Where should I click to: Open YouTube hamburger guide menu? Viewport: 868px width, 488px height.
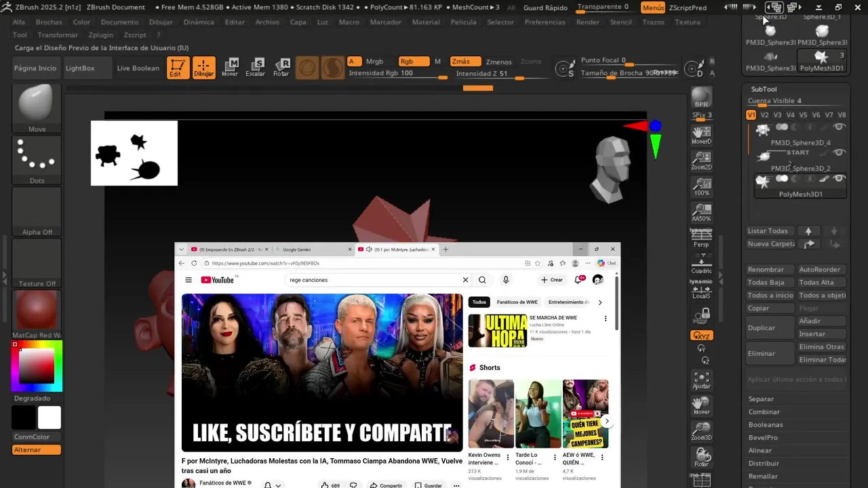pyautogui.click(x=189, y=280)
